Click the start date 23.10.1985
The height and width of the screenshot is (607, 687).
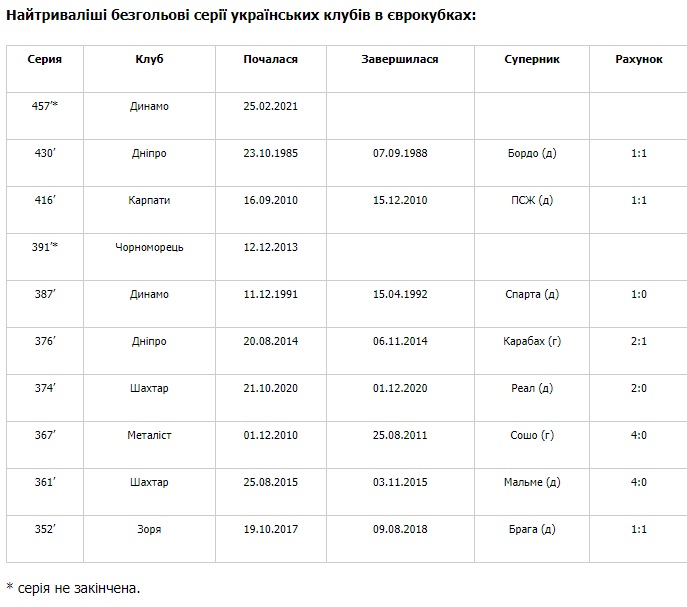point(270,153)
